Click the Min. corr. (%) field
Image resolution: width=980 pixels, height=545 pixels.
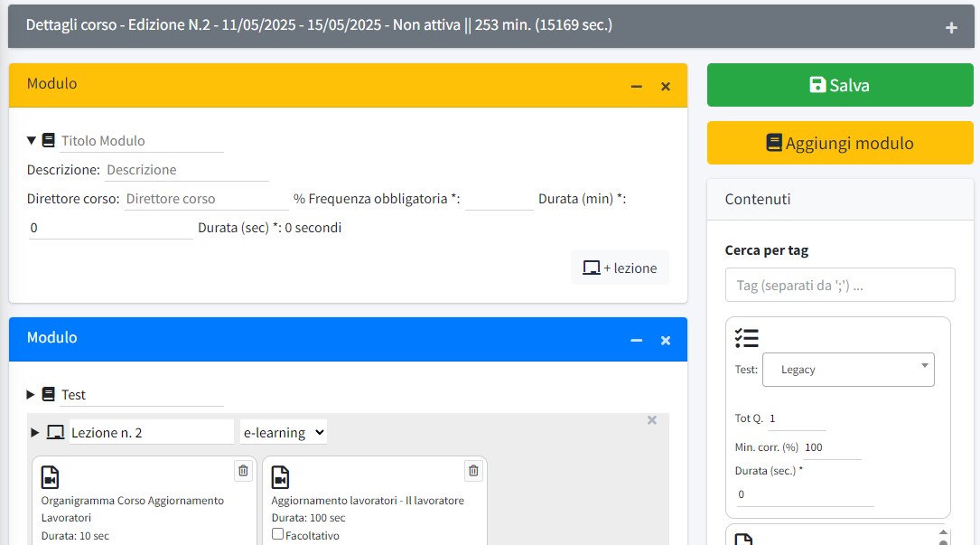(x=831, y=447)
